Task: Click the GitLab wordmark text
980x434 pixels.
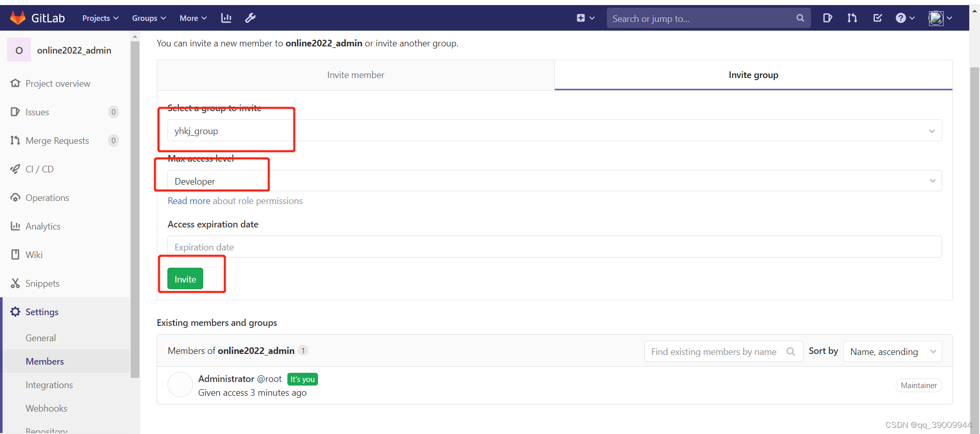Action: [48, 18]
